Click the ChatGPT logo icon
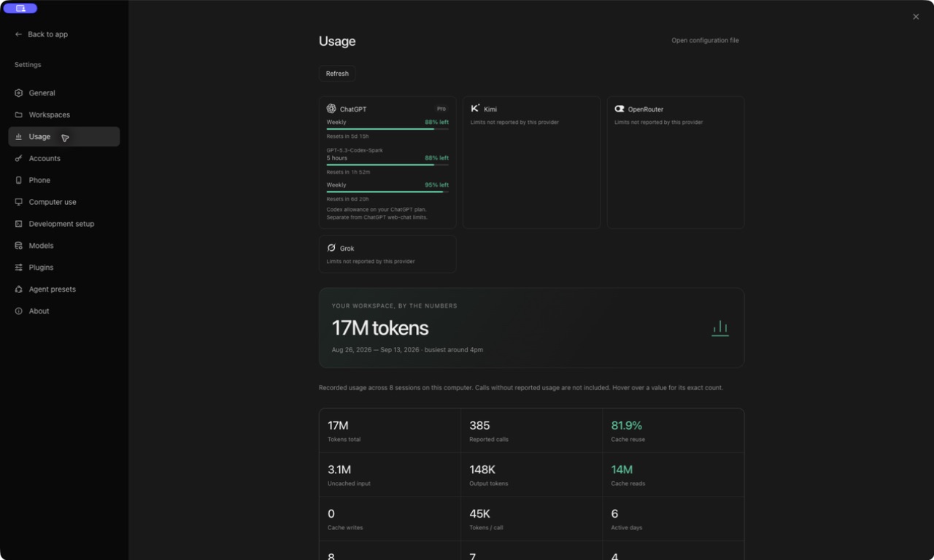Image resolution: width=934 pixels, height=560 pixels. (x=331, y=109)
